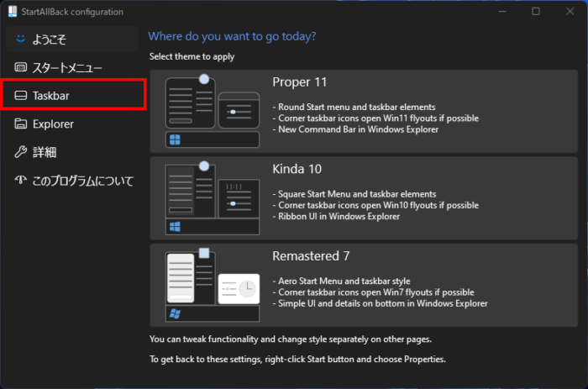Viewport: 588px width, 389px height.
Task: Click 'Ribbon UI in Windows Explorer' text
Action: point(339,217)
